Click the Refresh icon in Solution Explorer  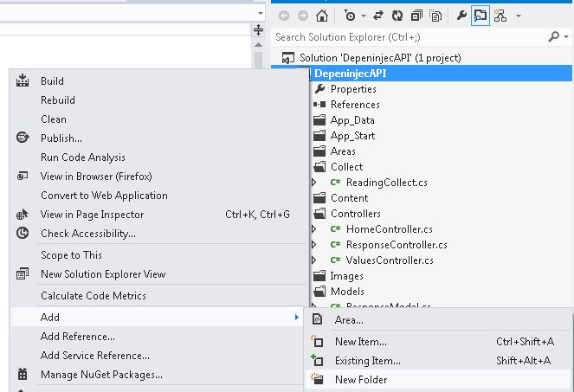click(x=399, y=16)
